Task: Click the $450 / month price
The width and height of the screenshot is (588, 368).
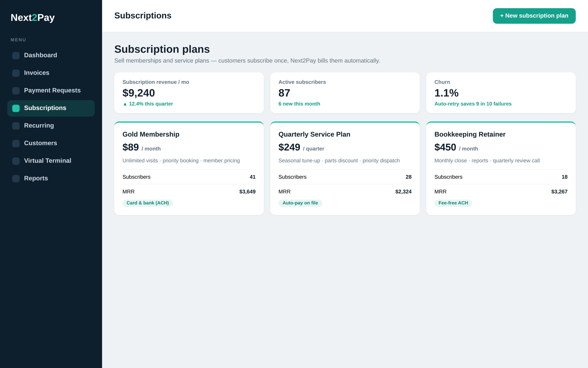Action: click(x=456, y=147)
